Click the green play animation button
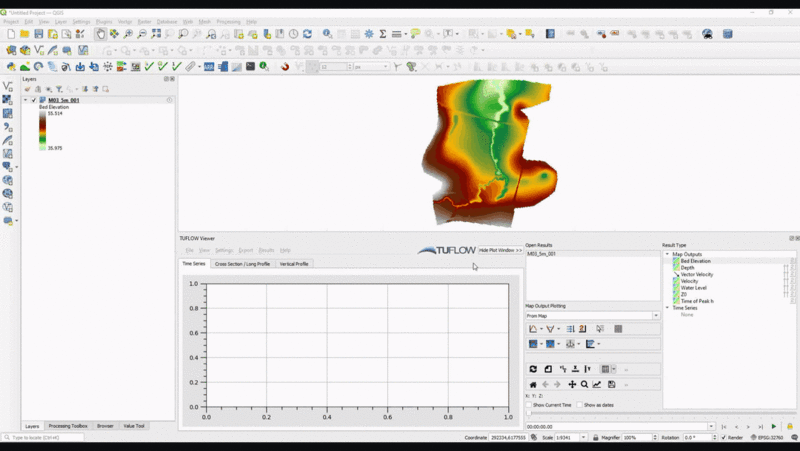This screenshot has width=800, height=451. pos(773,426)
